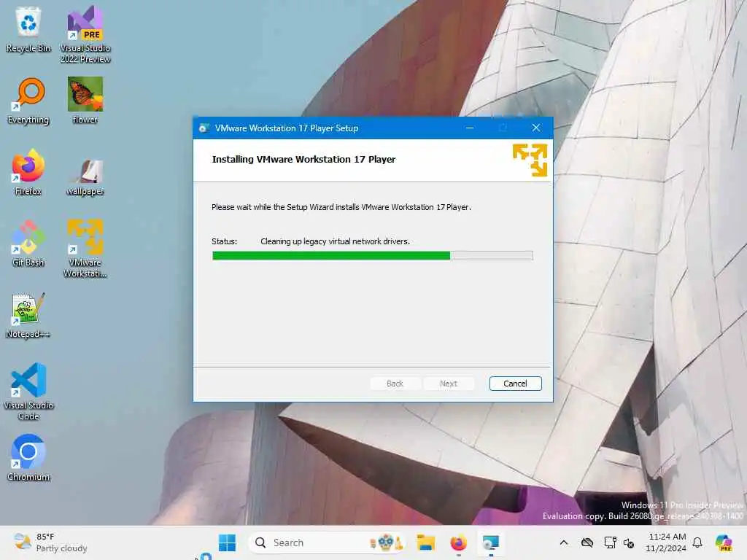Select the Notepad++ desktop shortcut
This screenshot has height=560, width=747.
coord(28,315)
